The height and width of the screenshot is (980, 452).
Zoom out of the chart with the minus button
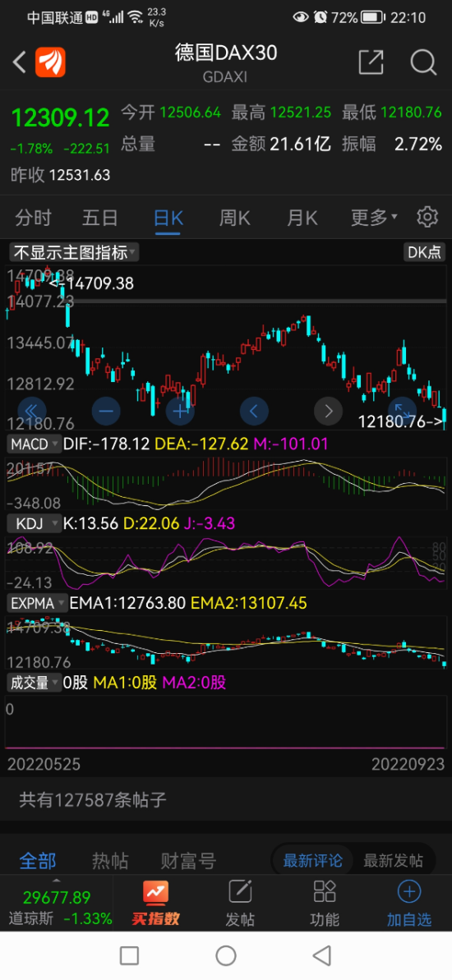[106, 411]
